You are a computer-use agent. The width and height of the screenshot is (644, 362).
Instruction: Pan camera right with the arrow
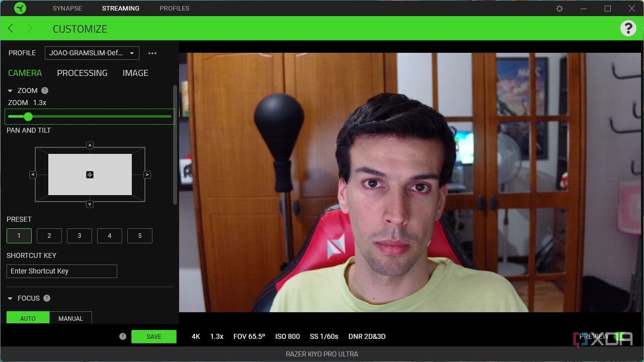147,174
